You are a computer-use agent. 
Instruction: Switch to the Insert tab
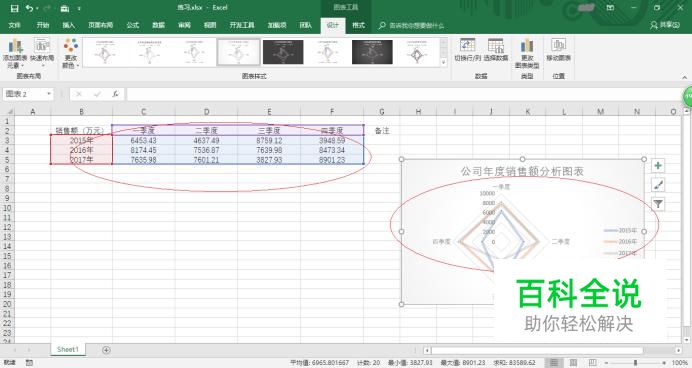click(x=68, y=25)
